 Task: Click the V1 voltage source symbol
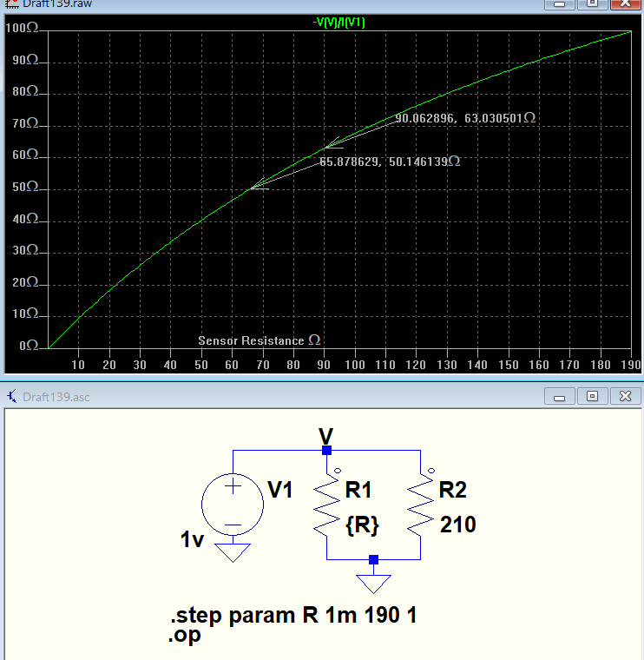pos(233,504)
